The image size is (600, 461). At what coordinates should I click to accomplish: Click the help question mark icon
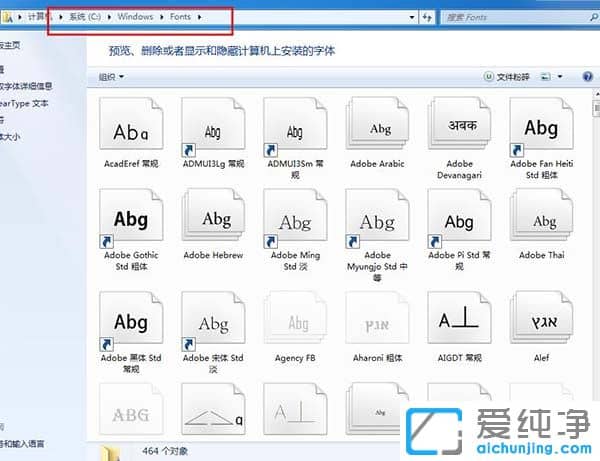click(586, 76)
